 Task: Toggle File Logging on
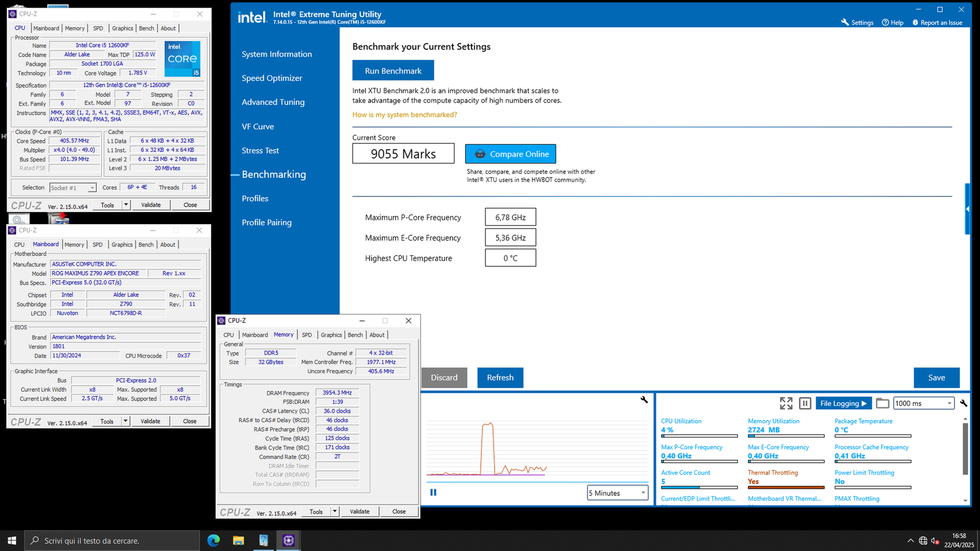tap(843, 403)
